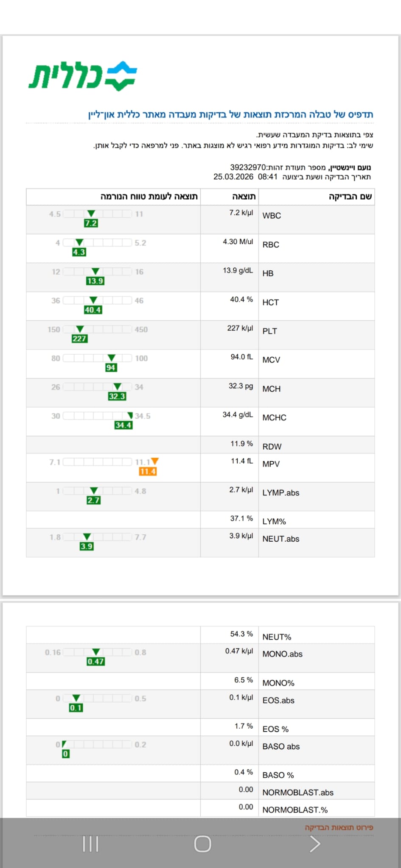
Task: Click the 94.0 fL MCV result value
Action: [241, 357]
